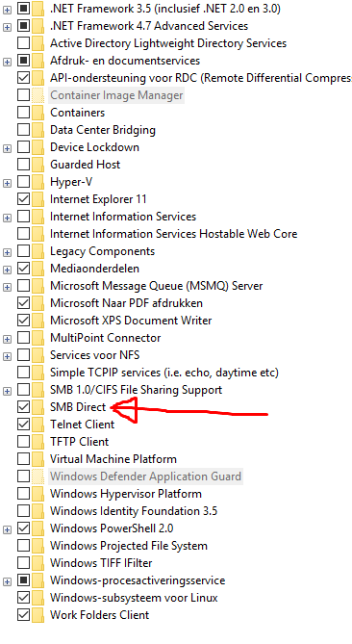352x644 pixels.
Task: Click the folder icon beside SMB Direct
Action: click(38, 407)
